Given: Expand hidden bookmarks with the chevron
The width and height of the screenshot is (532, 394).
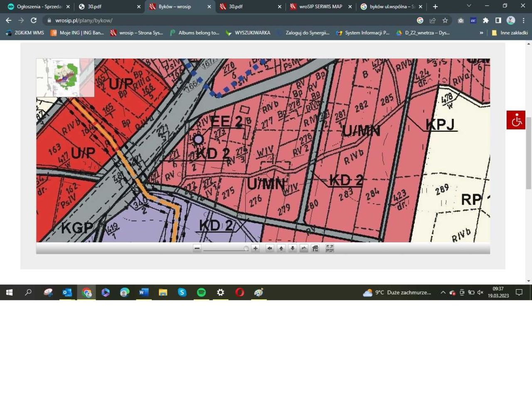Looking at the screenshot, I should point(481,32).
